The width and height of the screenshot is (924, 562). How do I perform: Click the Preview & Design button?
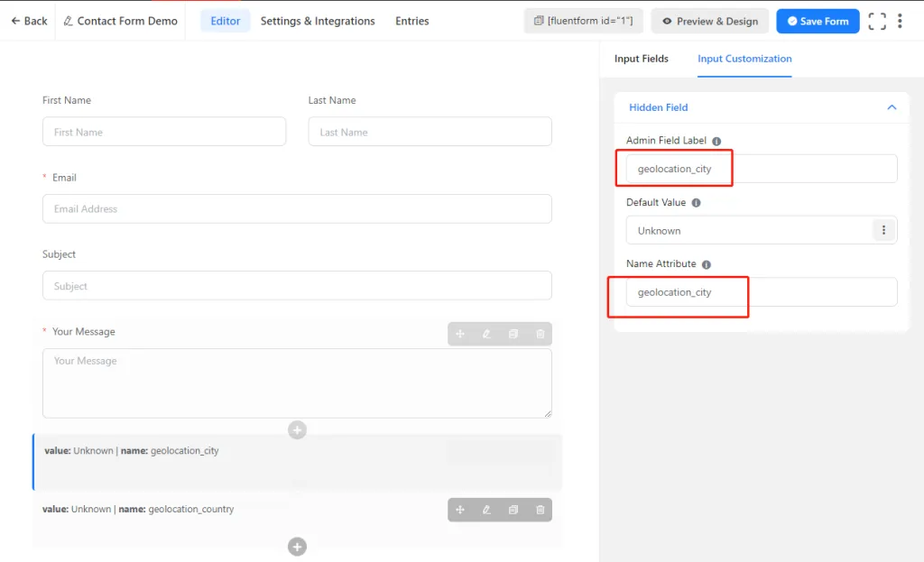pyautogui.click(x=710, y=21)
